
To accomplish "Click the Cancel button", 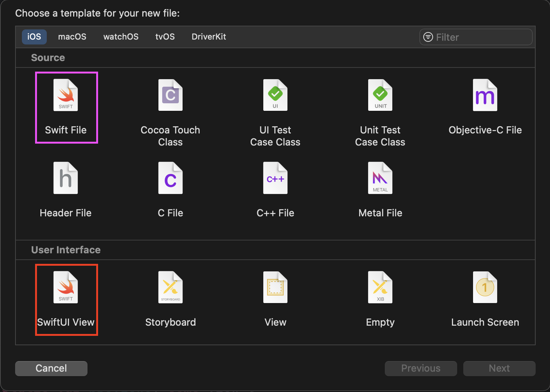I will 51,368.
